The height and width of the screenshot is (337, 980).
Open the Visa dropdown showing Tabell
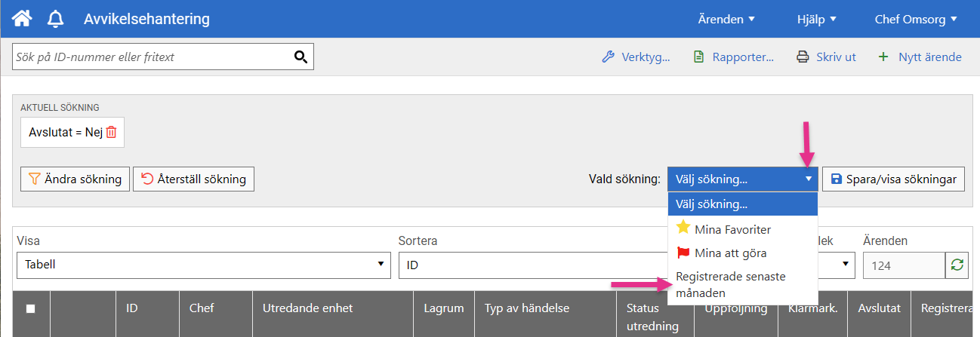tap(203, 265)
